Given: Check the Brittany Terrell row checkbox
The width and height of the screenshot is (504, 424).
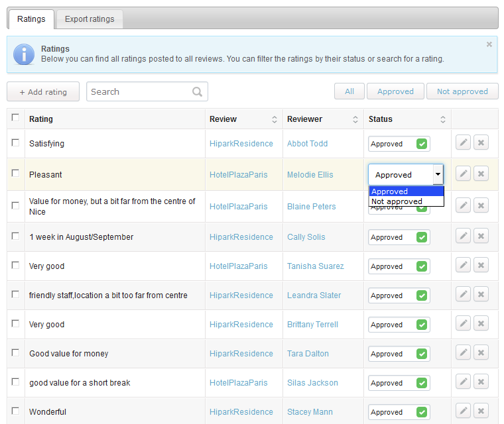Looking at the screenshot, I should point(15,323).
